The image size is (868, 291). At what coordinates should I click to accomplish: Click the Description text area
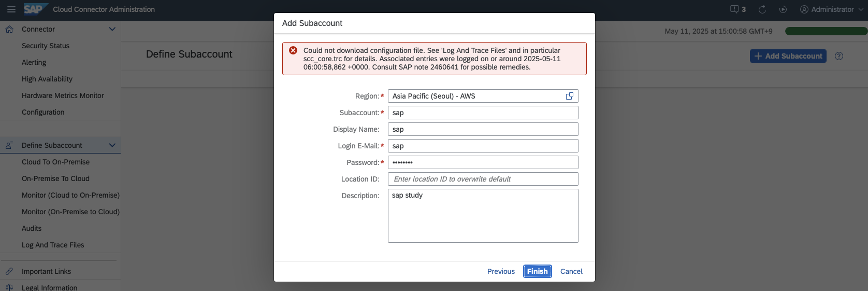click(483, 216)
